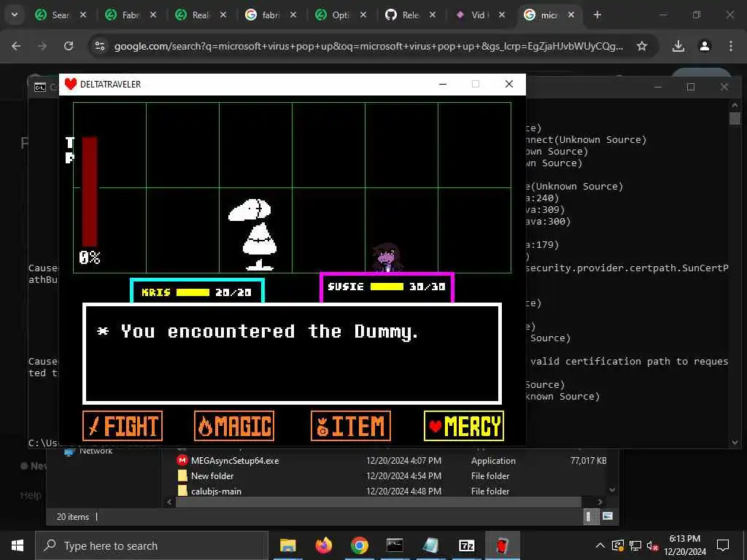This screenshot has width=747, height=560.
Task: Open the Windows Start menu
Action: click(x=18, y=545)
